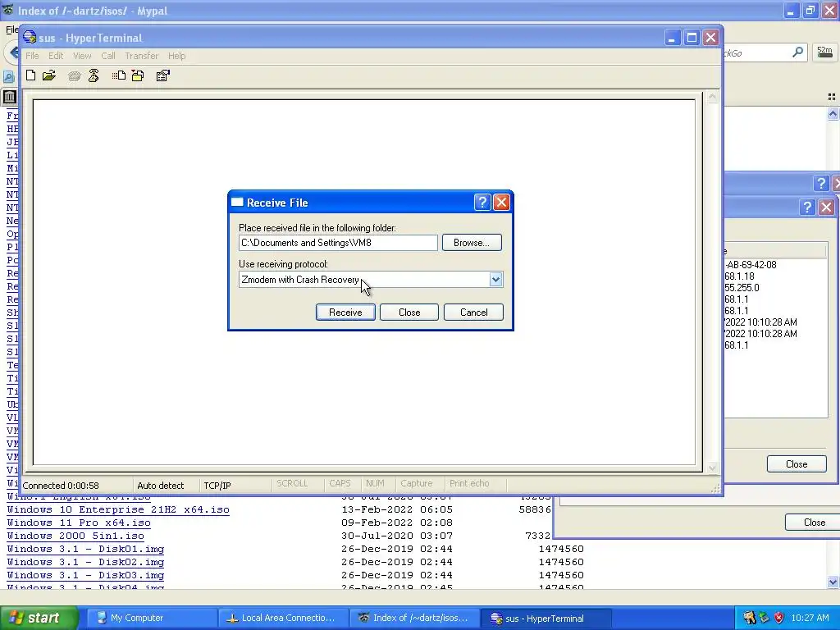The image size is (840, 630).
Task: Click the red shield security tray icon
Action: [779, 618]
